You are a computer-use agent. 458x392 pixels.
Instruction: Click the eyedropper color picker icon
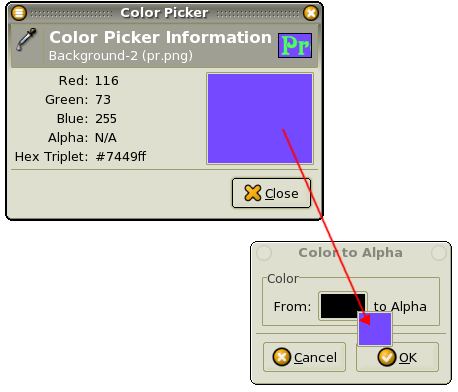(26, 40)
